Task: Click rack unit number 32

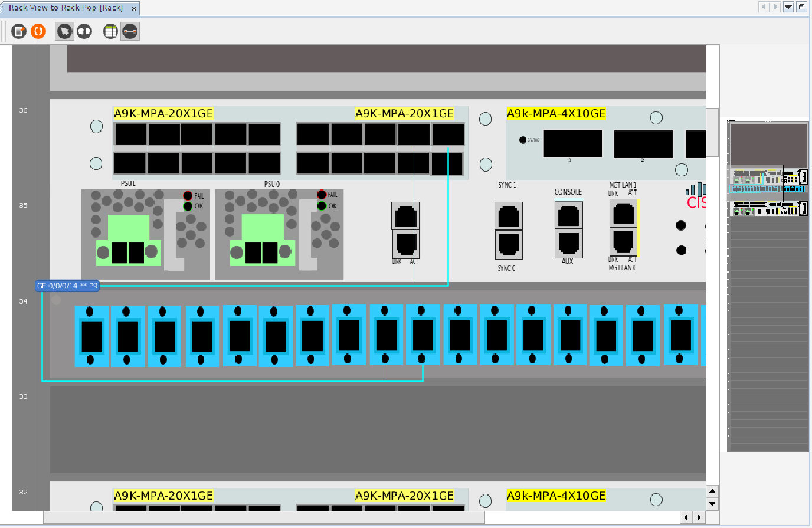Action: [23, 492]
